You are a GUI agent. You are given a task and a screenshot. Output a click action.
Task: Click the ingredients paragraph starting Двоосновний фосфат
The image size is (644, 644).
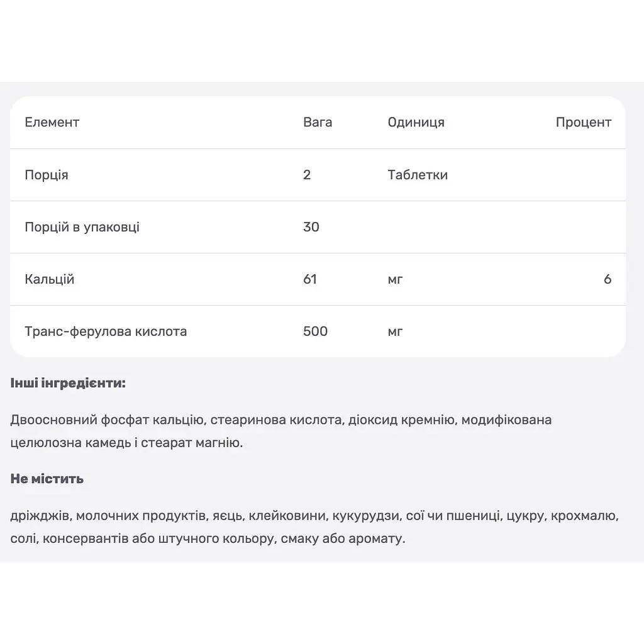[281, 431]
